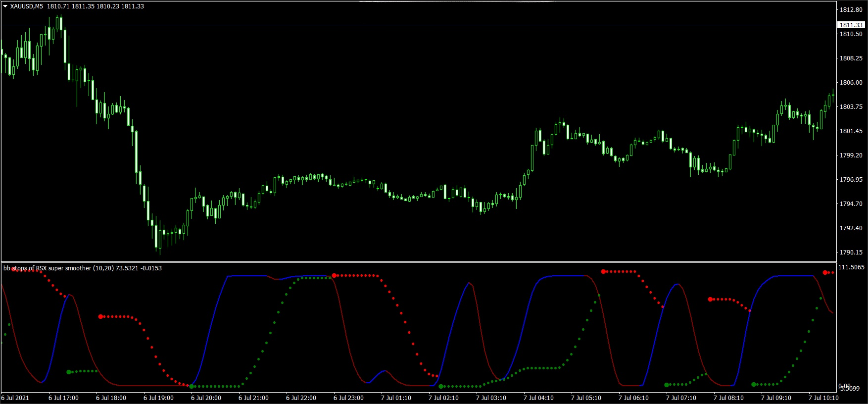Click the large green dot at 7 Jul 07:10
Viewport: 868px width, 404px height.
tap(667, 385)
